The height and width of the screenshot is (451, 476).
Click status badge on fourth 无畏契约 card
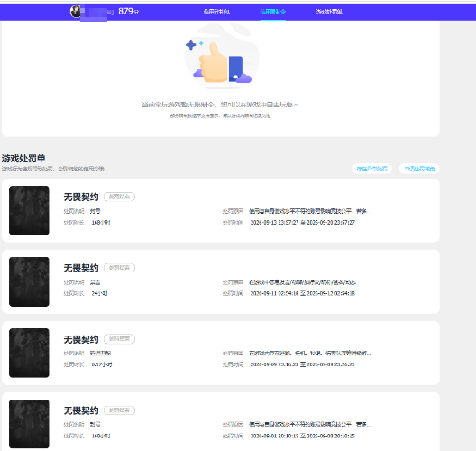click(119, 410)
